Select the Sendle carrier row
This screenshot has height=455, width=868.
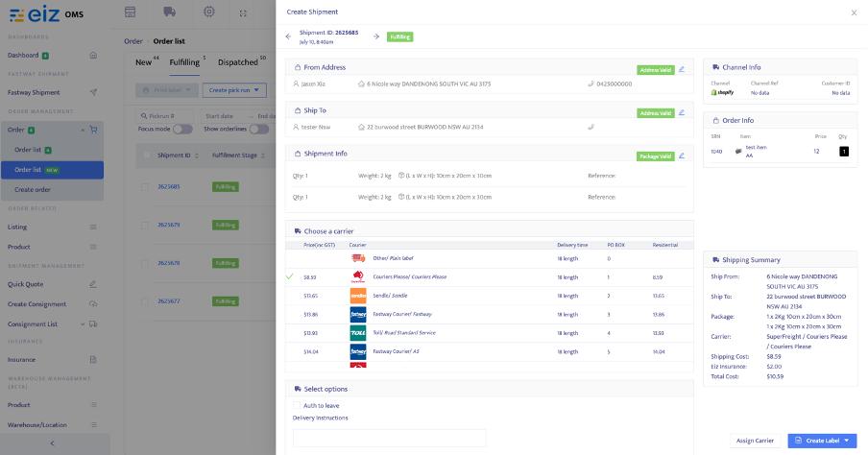(489, 296)
